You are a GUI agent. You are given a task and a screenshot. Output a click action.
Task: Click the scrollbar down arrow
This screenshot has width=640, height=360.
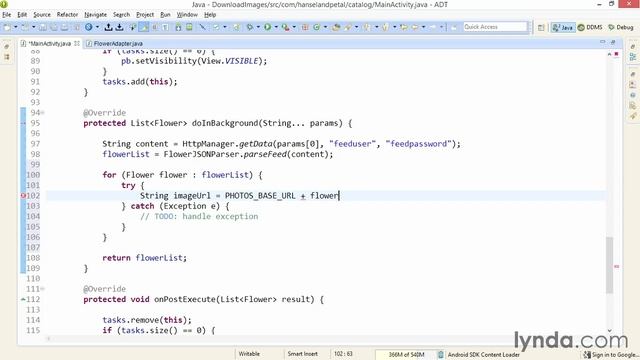pos(609,331)
